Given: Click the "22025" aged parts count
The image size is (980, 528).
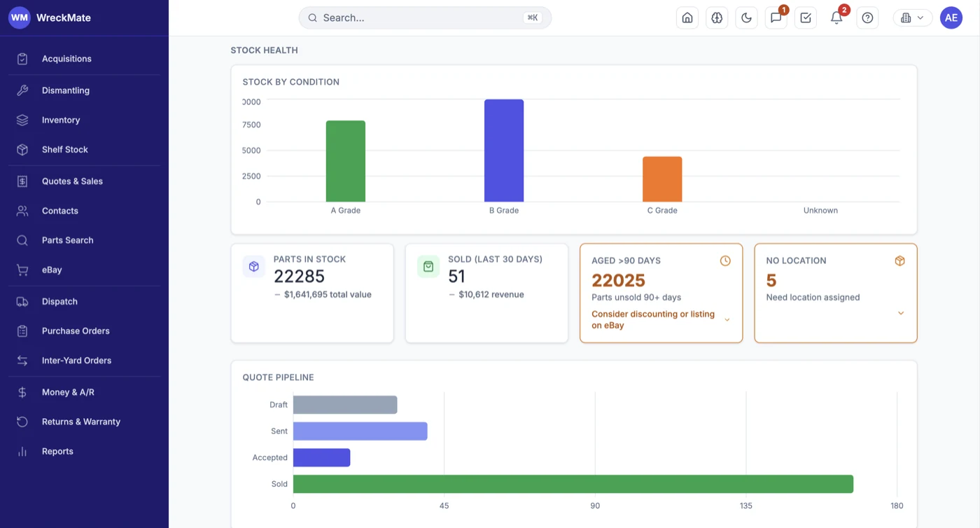Looking at the screenshot, I should (618, 280).
